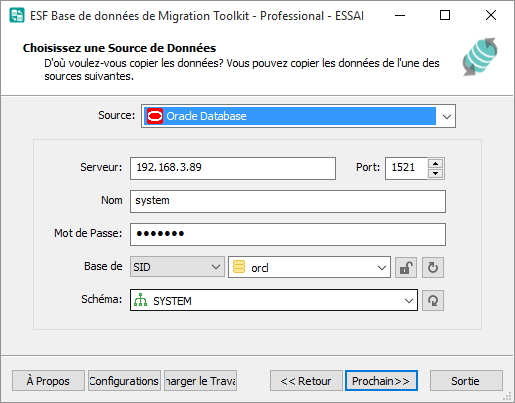Continue with the Prochain>> button
Viewport: 515px width, 403px height.
(381, 380)
